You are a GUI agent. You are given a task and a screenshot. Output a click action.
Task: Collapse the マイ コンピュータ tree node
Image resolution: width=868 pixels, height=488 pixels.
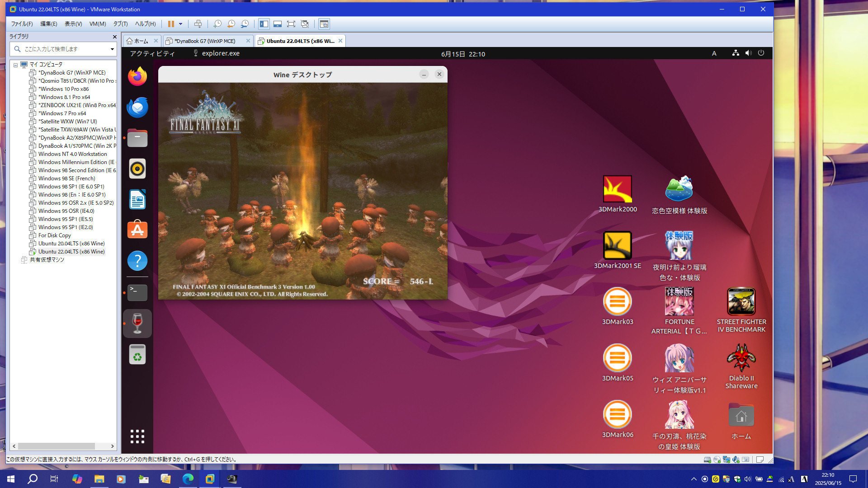[15, 65]
